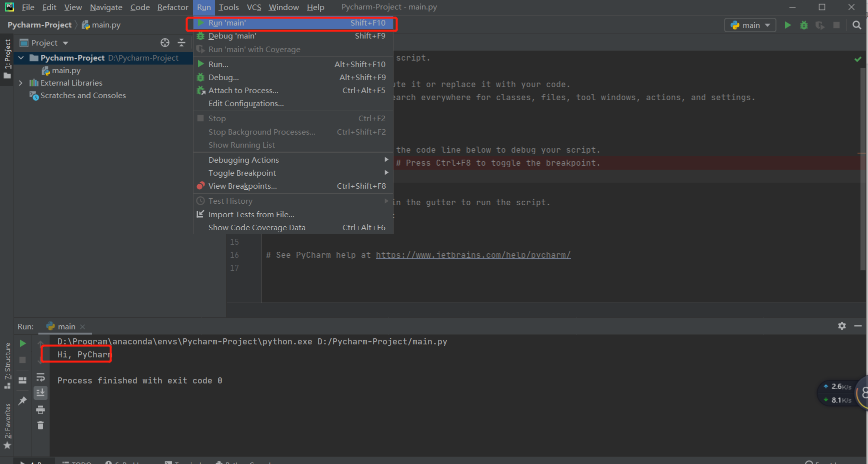Image resolution: width=868 pixels, height=464 pixels.
Task: Choose Import Tests from File... menu item
Action: point(293,214)
